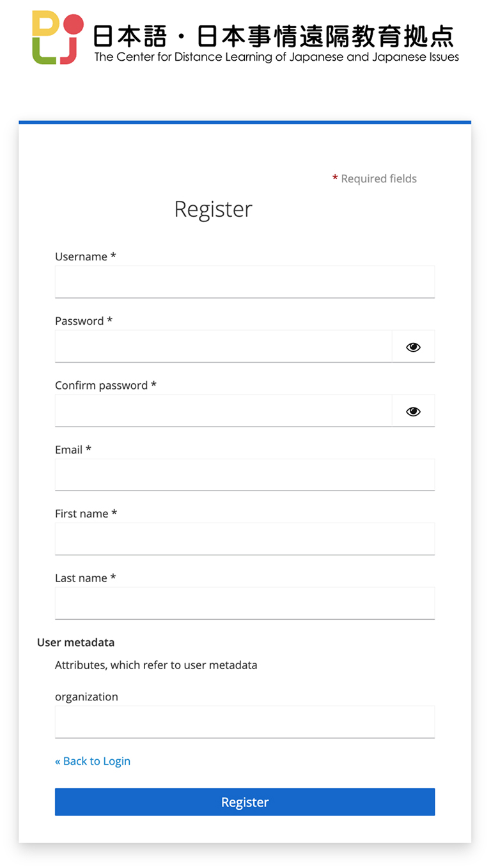Select the Confirm password text box
The width and height of the screenshot is (491, 868).
coord(223,411)
